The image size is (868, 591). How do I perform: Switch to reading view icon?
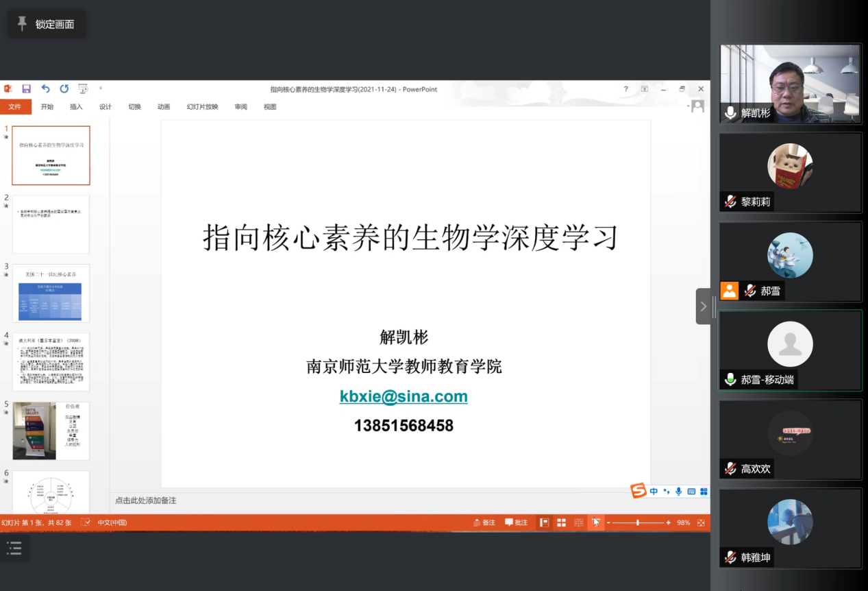click(578, 522)
